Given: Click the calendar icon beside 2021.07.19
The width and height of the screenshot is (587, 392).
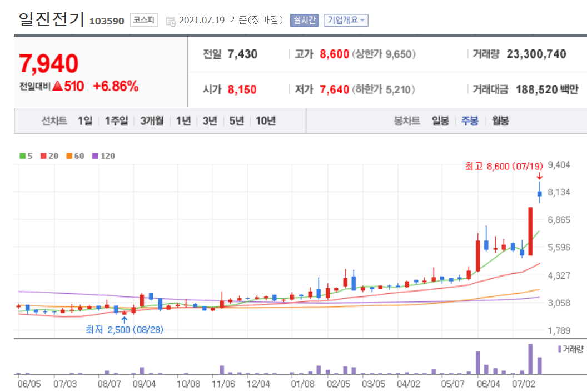Looking at the screenshot, I should (x=171, y=22).
